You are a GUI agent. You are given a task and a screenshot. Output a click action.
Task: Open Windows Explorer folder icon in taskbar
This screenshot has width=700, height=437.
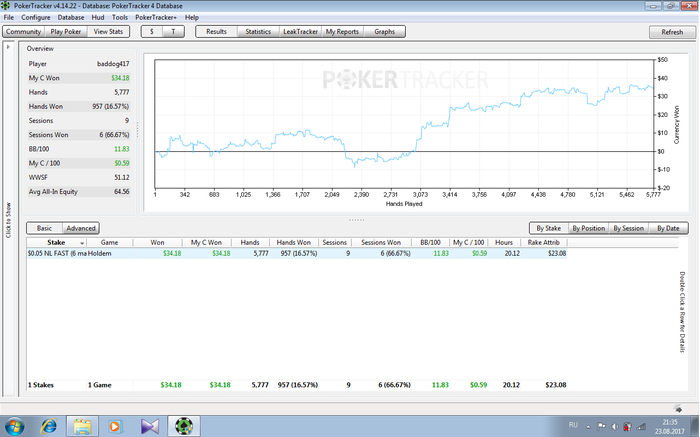click(82, 426)
